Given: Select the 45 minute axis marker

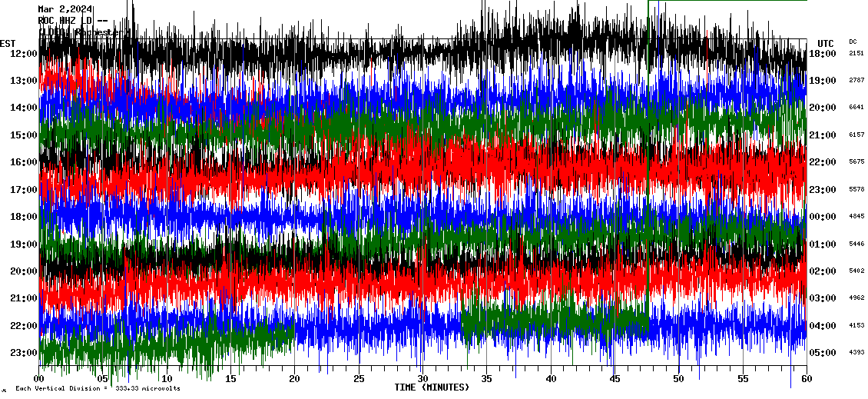Looking at the screenshot, I should [614, 379].
